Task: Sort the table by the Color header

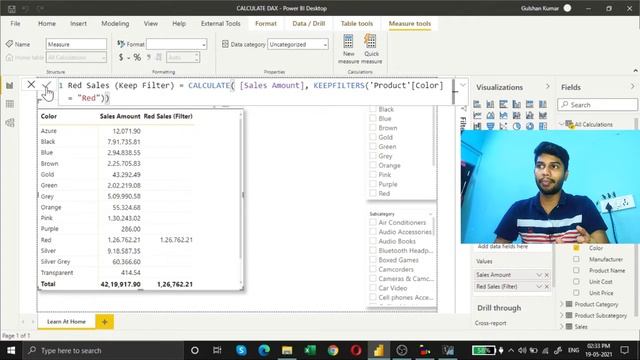Action: (49, 116)
